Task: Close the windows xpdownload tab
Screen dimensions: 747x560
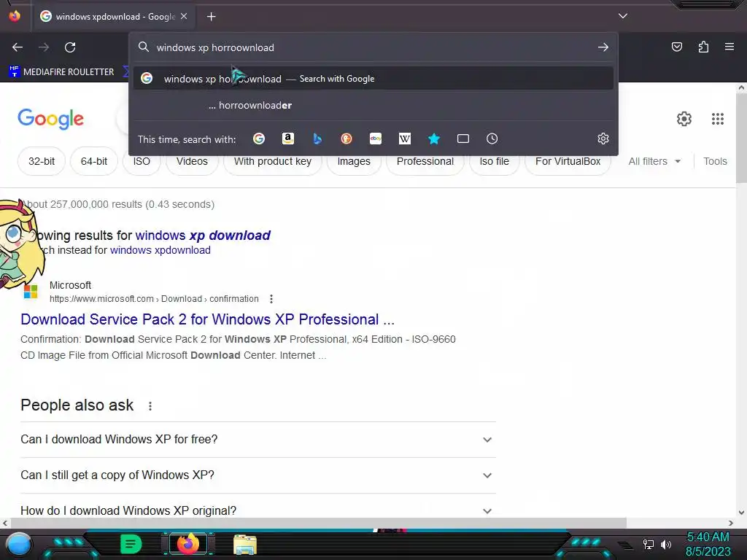Action: pyautogui.click(x=184, y=16)
